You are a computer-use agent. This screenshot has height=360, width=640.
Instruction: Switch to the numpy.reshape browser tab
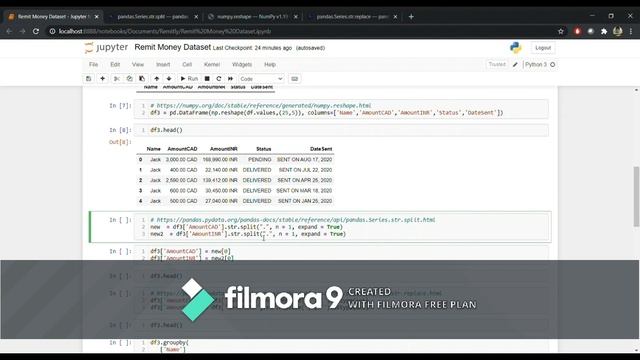[x=252, y=17]
